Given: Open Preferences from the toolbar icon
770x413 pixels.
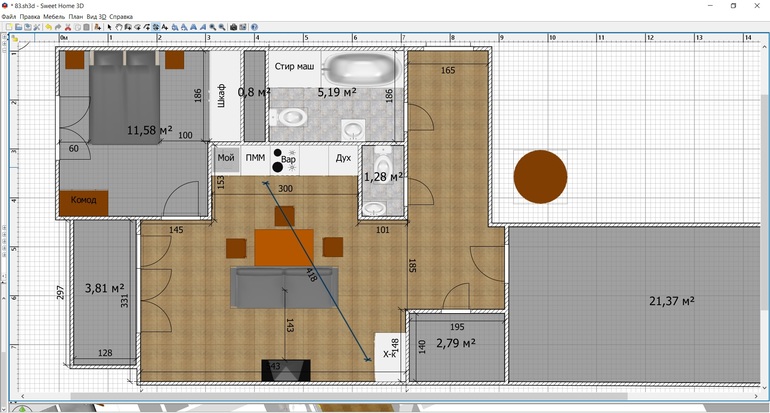Looking at the screenshot, I should (x=36, y=27).
